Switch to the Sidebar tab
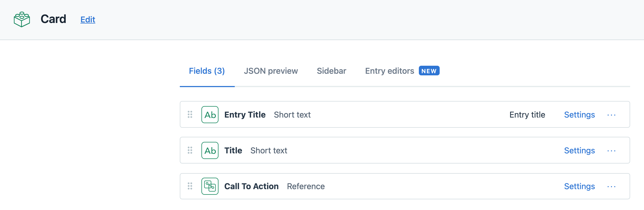This screenshot has width=644, height=210. click(331, 71)
